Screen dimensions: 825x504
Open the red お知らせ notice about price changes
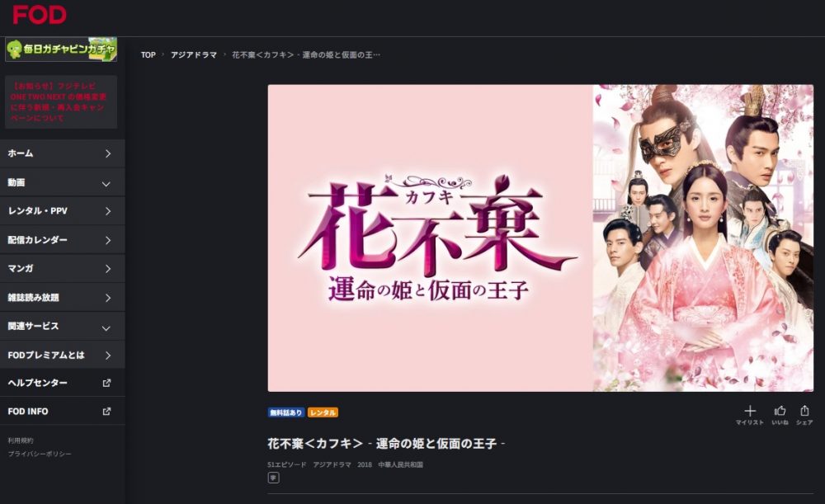pos(61,102)
